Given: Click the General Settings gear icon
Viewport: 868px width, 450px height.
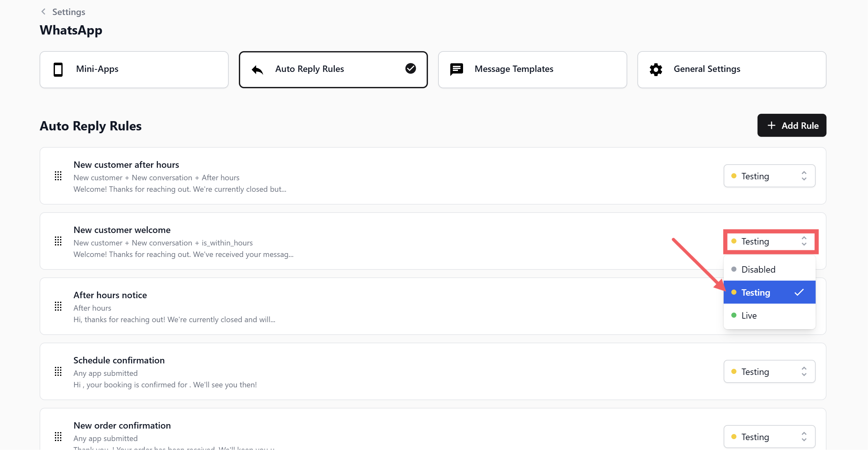Looking at the screenshot, I should point(655,69).
